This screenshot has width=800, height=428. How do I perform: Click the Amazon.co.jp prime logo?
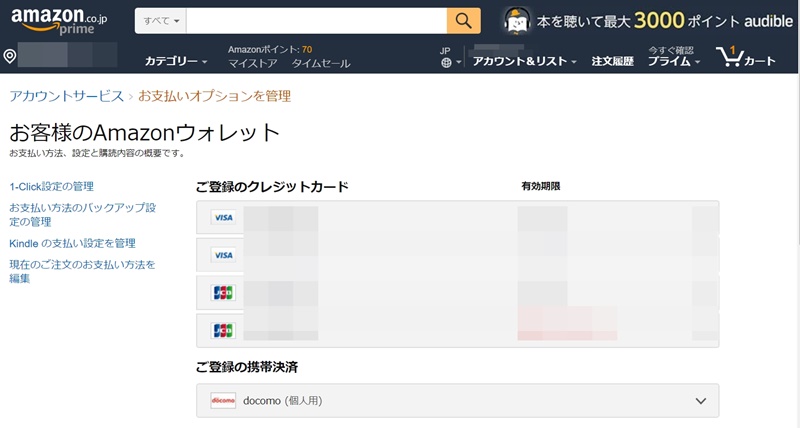(x=58, y=22)
